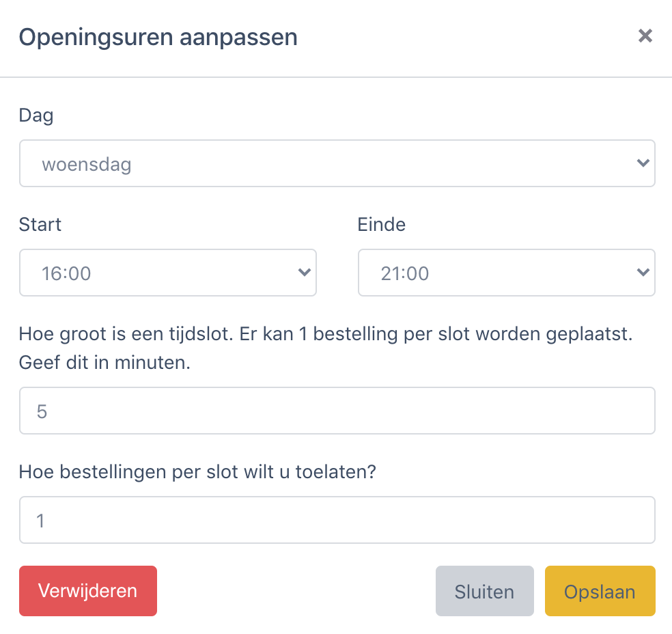The height and width of the screenshot is (634, 672).
Task: Save the opening hours with Opslaan
Action: [x=600, y=591]
